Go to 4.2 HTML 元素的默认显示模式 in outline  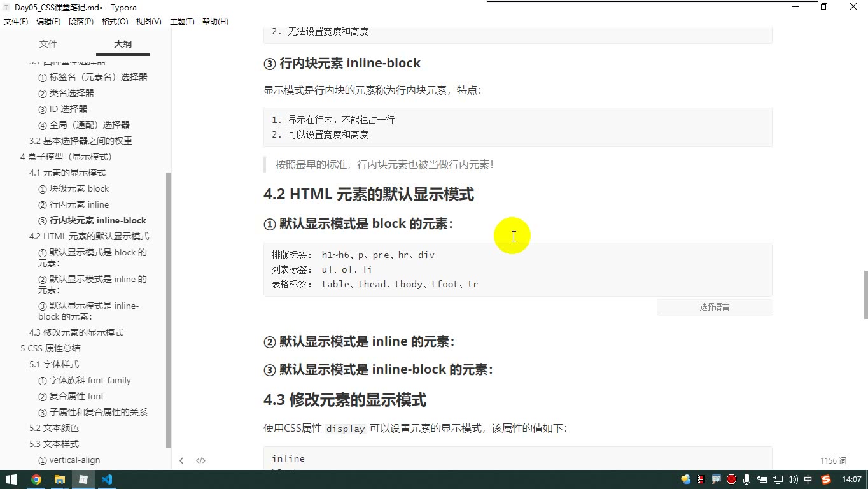point(89,236)
